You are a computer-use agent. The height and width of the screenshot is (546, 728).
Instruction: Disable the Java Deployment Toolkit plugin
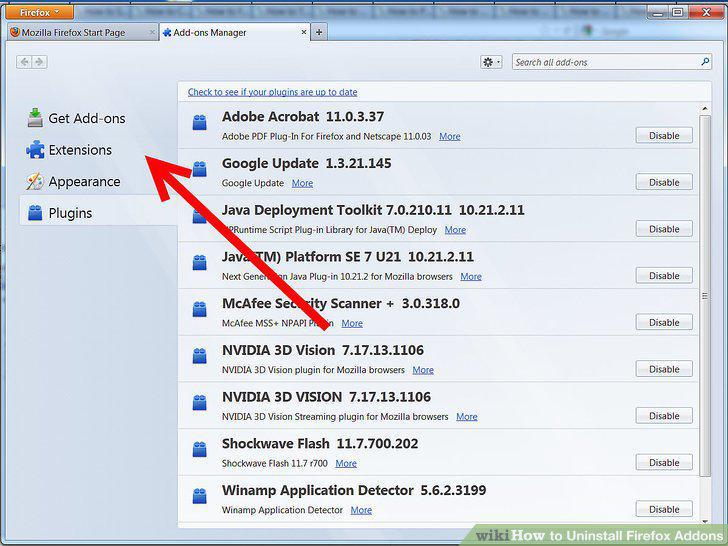pyautogui.click(x=664, y=229)
